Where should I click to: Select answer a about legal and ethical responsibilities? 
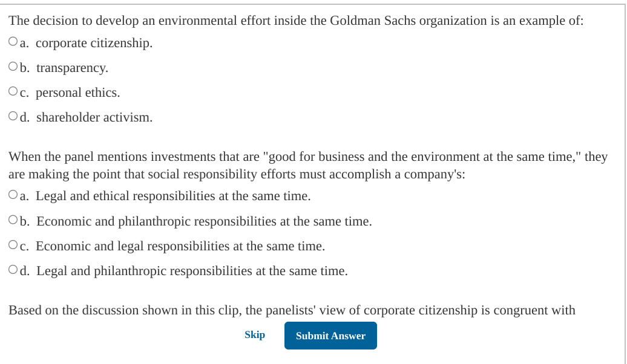pyautogui.click(x=13, y=193)
